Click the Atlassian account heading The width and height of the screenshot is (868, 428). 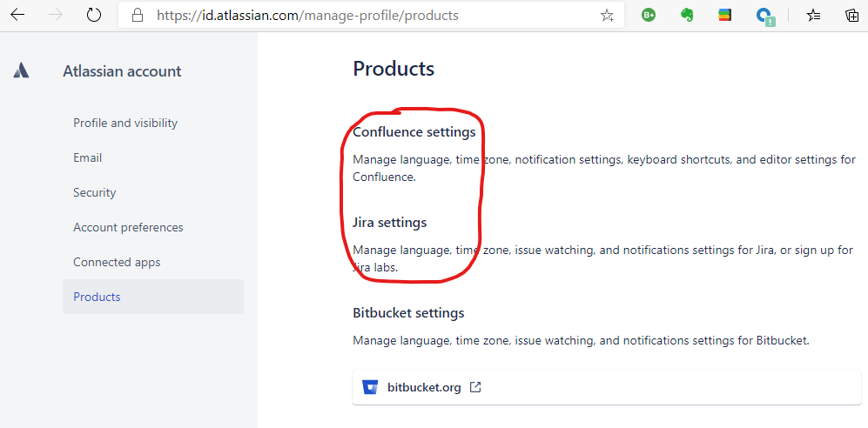122,71
